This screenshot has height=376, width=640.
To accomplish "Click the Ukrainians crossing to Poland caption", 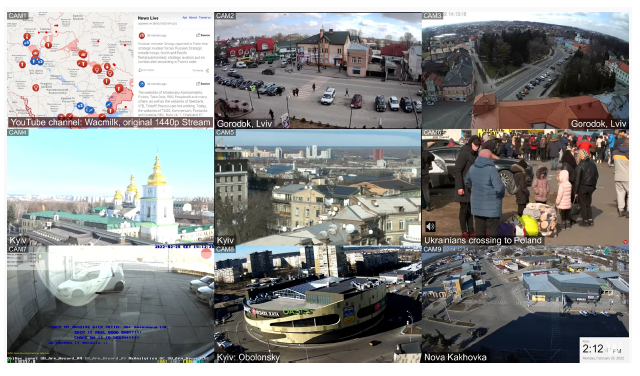I will click(482, 240).
